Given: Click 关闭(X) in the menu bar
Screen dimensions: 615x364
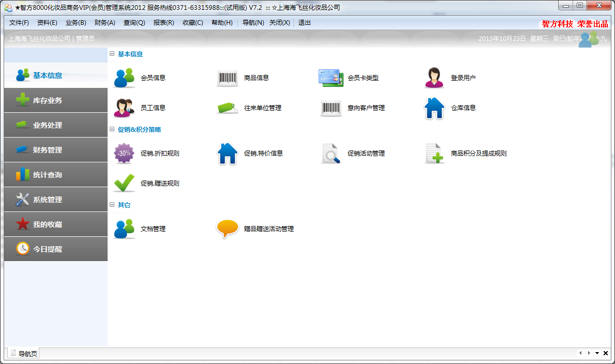Looking at the screenshot, I should [x=280, y=23].
